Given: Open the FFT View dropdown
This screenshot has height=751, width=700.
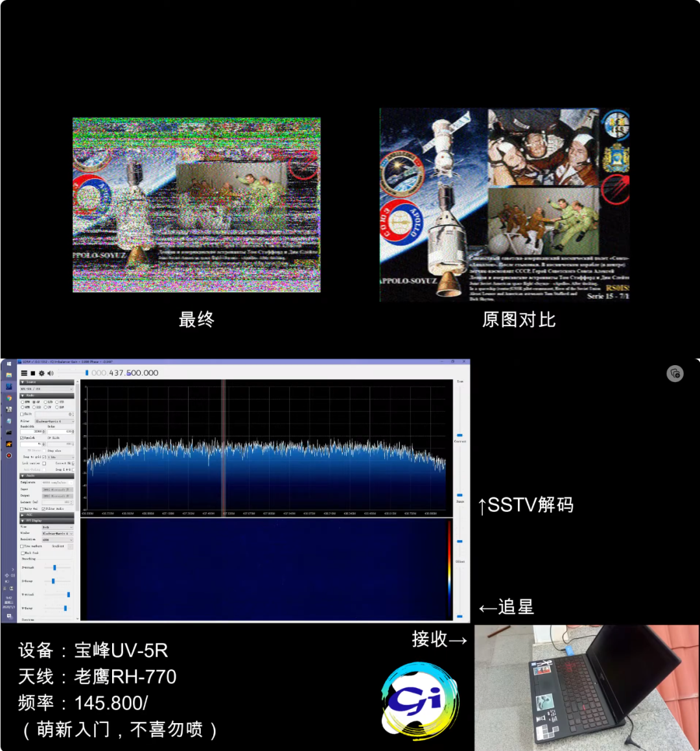Looking at the screenshot, I should pyautogui.click(x=58, y=527).
